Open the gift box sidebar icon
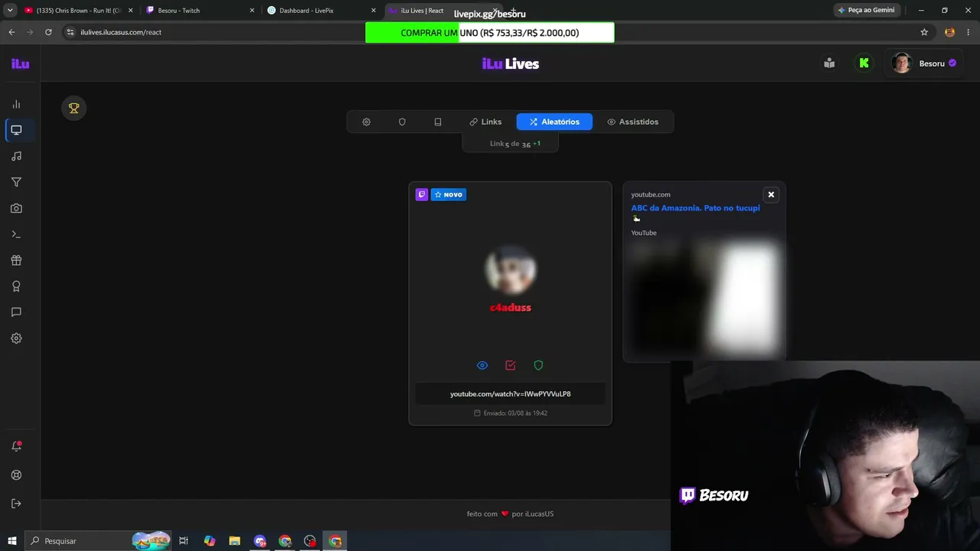Viewport: 980px width, 551px height. 16,260
